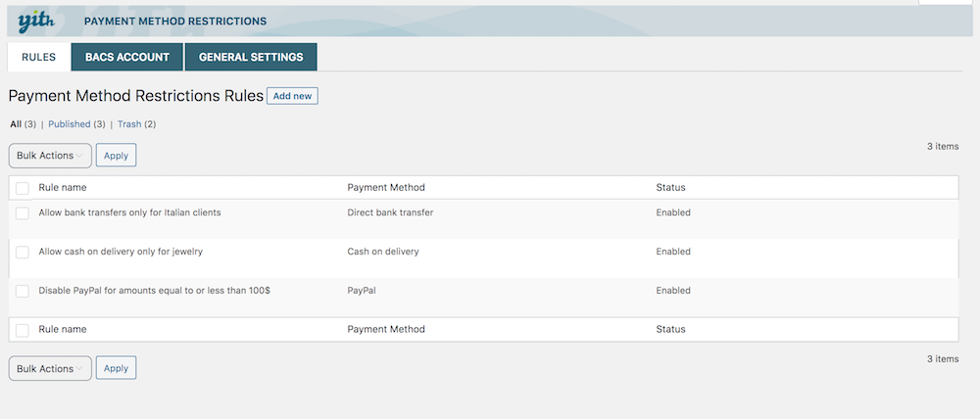Check the Italian clients bank transfer rule
The height and width of the screenshot is (419, 980).
coord(23,213)
